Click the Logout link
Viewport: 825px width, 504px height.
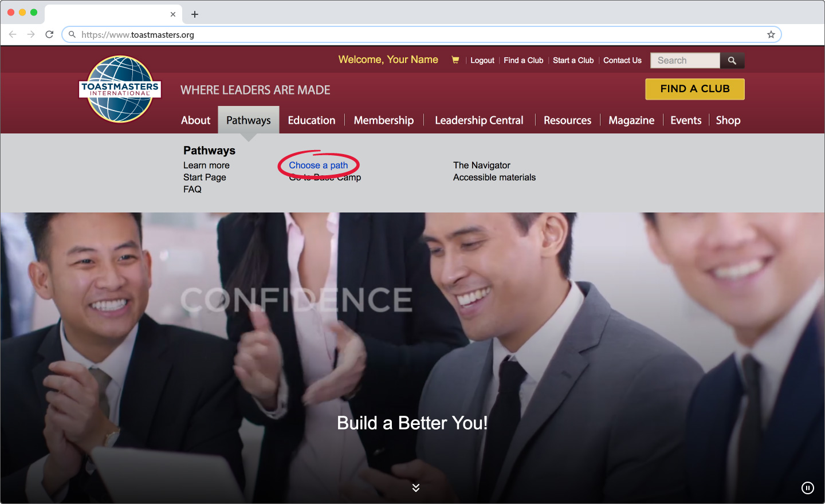click(482, 61)
